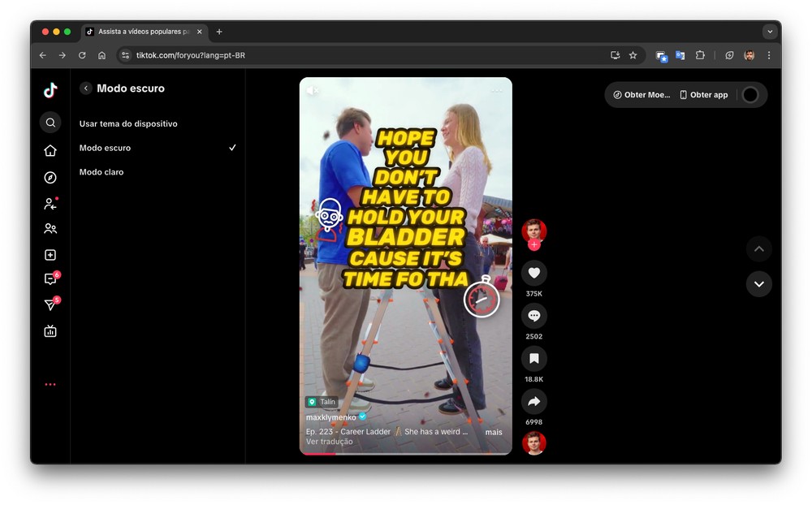Select Usar tema do dispositivo option
812x505 pixels.
pyautogui.click(x=128, y=124)
